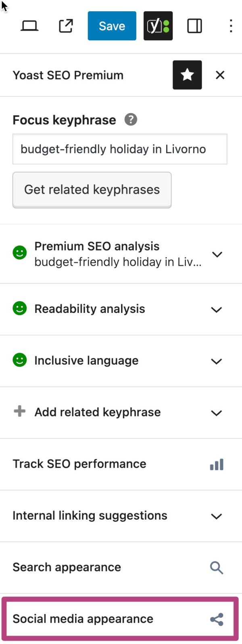Click the preview in new tab icon
This screenshot has height=644, width=242.
tap(65, 26)
